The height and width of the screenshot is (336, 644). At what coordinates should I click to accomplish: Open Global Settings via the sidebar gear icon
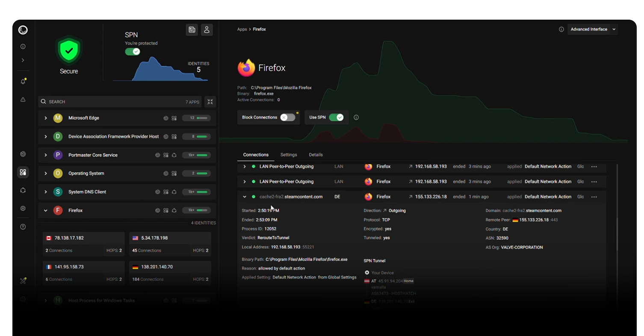point(23,208)
